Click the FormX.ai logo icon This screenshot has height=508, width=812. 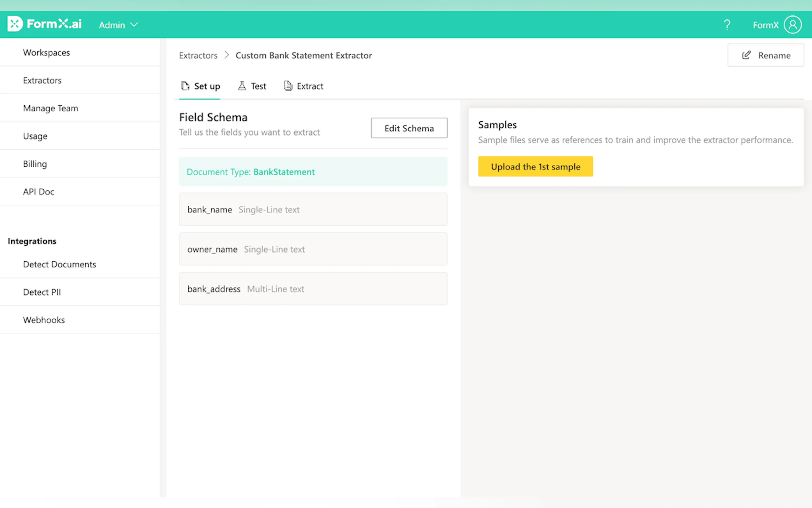[15, 24]
